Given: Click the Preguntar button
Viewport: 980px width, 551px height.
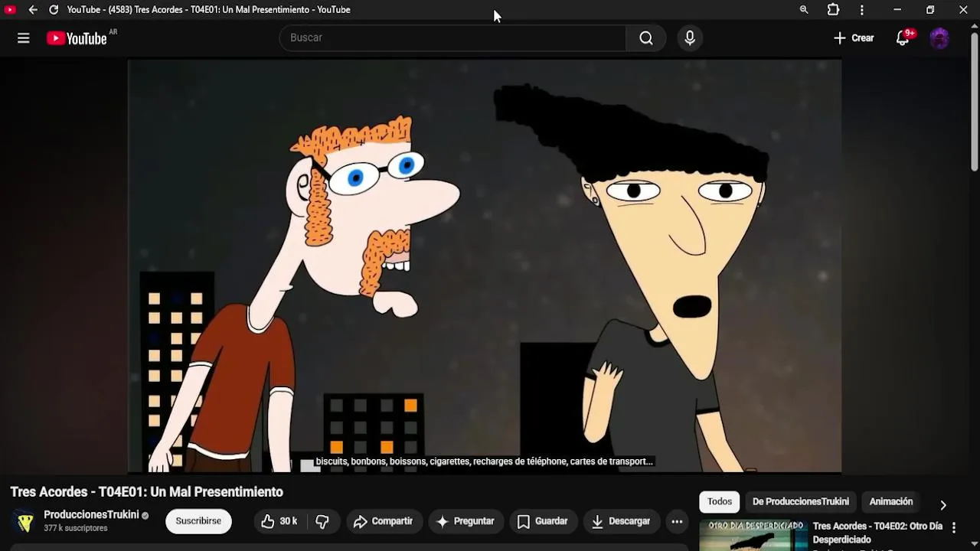Looking at the screenshot, I should point(465,521).
